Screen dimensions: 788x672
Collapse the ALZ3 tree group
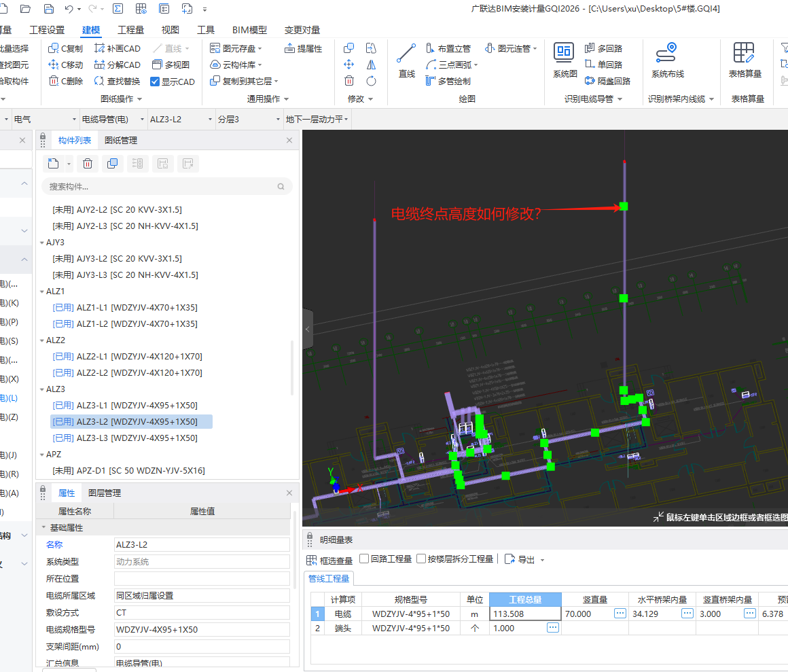(x=42, y=389)
